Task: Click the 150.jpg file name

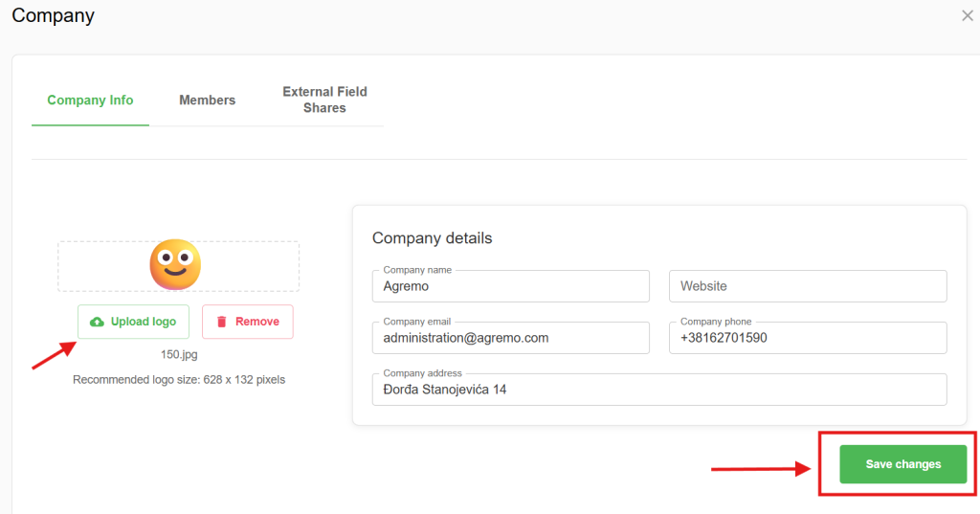Action: [x=179, y=354]
